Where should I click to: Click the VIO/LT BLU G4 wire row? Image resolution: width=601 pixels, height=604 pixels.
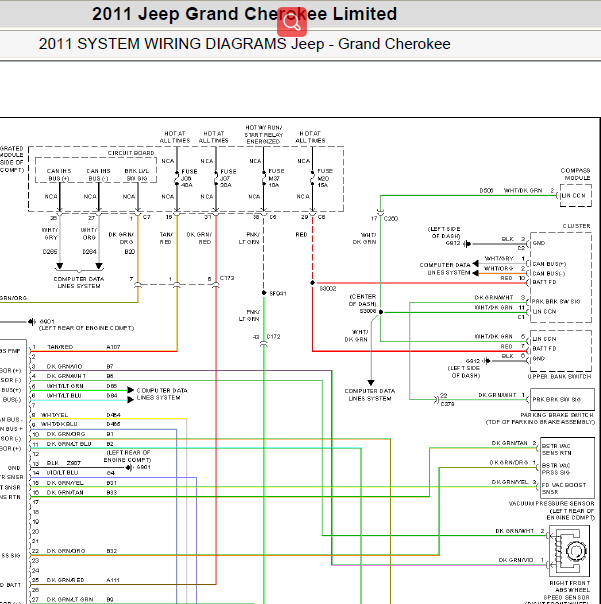coord(81,473)
